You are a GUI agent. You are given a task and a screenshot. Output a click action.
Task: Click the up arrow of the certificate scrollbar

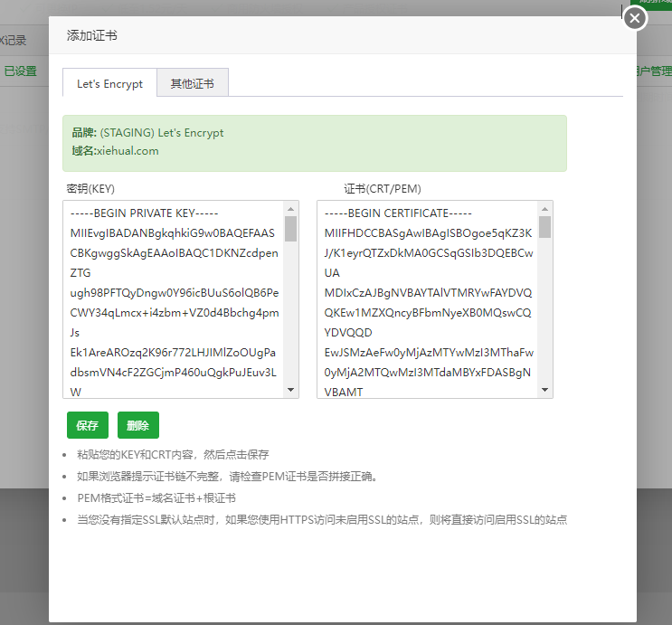tap(544, 208)
